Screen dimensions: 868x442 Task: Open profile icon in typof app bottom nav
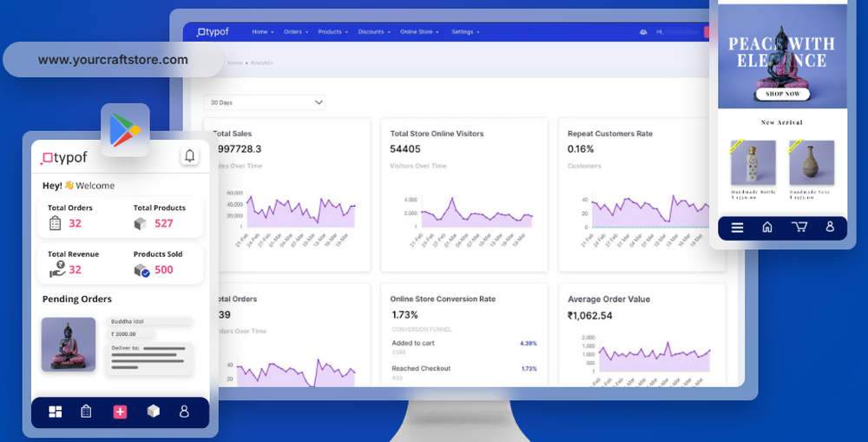pos(184,411)
